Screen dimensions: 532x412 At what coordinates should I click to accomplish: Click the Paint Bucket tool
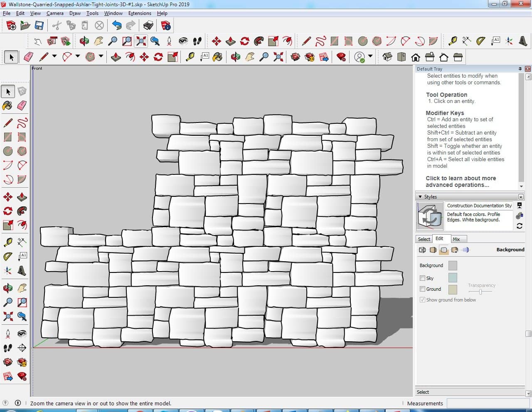coord(8,105)
